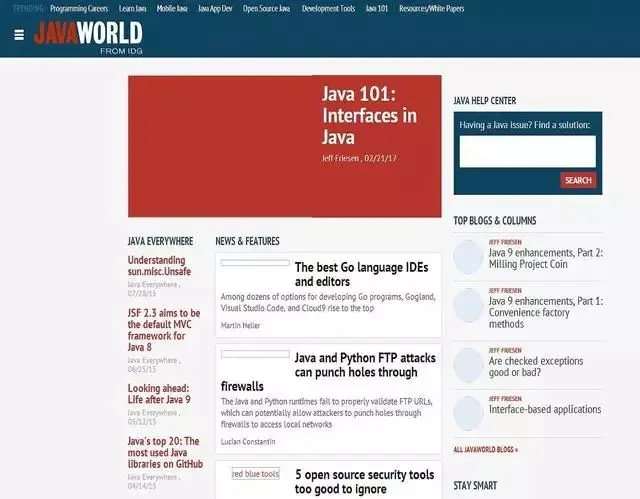The width and height of the screenshot is (640, 499).
Task: Open Looking ahead: Life after Java 9
Action: pos(159,394)
